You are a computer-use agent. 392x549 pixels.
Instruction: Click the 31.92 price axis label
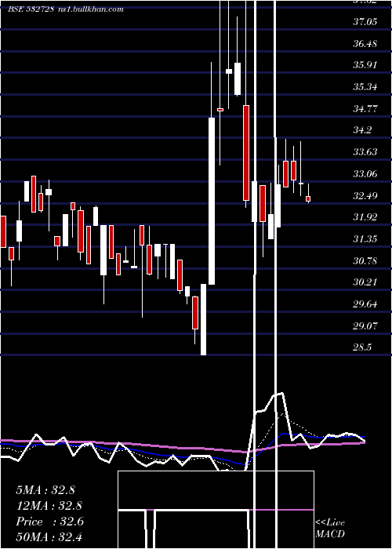point(365,217)
